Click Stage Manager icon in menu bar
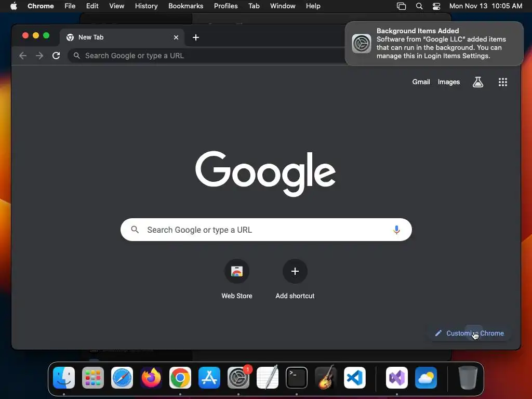Image resolution: width=532 pixels, height=399 pixels. tap(402, 6)
